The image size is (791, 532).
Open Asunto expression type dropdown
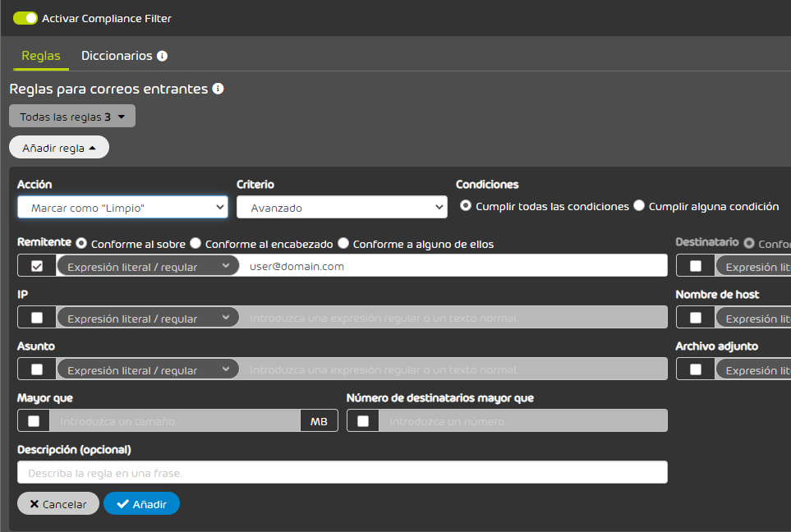point(148,369)
